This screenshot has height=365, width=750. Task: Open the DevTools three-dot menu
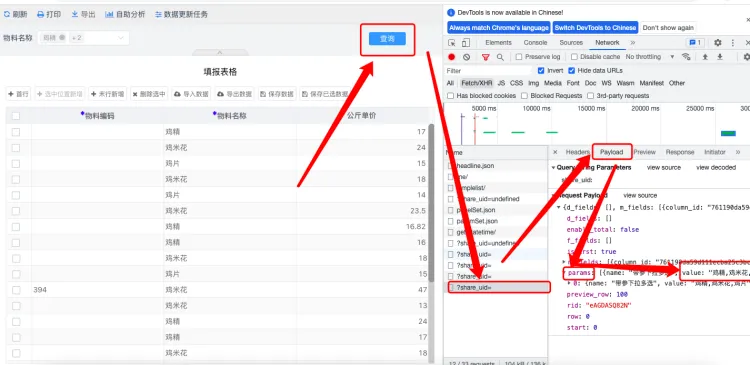732,43
